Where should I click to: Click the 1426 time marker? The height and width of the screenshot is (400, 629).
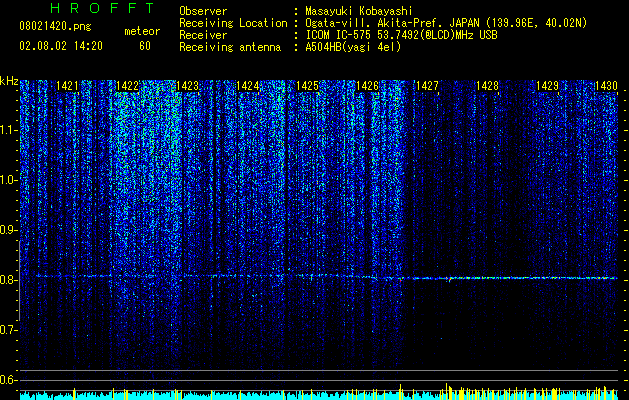(367, 86)
